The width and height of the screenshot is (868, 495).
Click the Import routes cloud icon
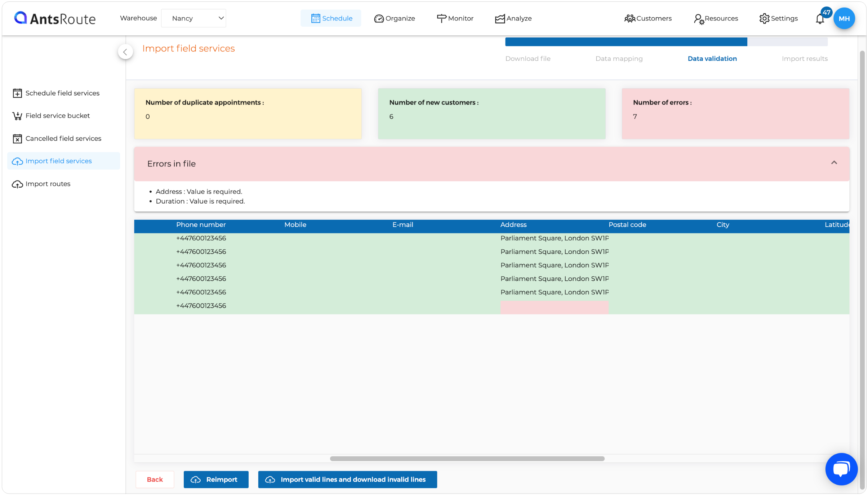pyautogui.click(x=17, y=184)
